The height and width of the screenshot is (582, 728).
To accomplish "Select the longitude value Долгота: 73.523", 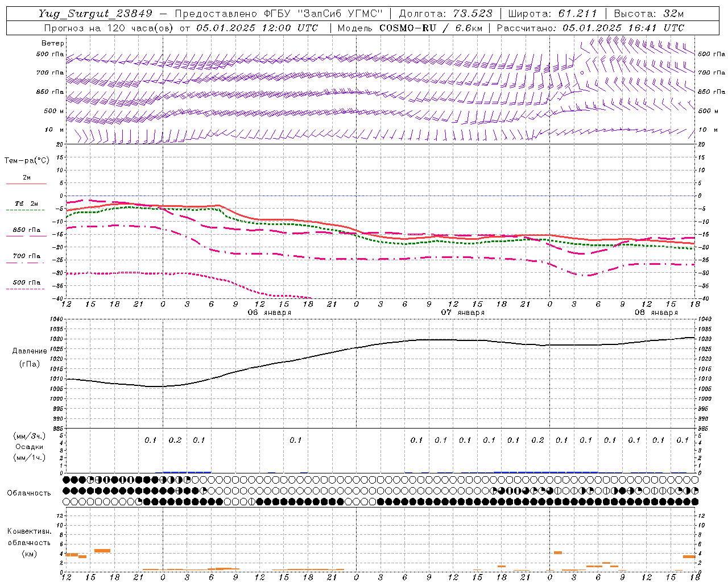I will [446, 14].
